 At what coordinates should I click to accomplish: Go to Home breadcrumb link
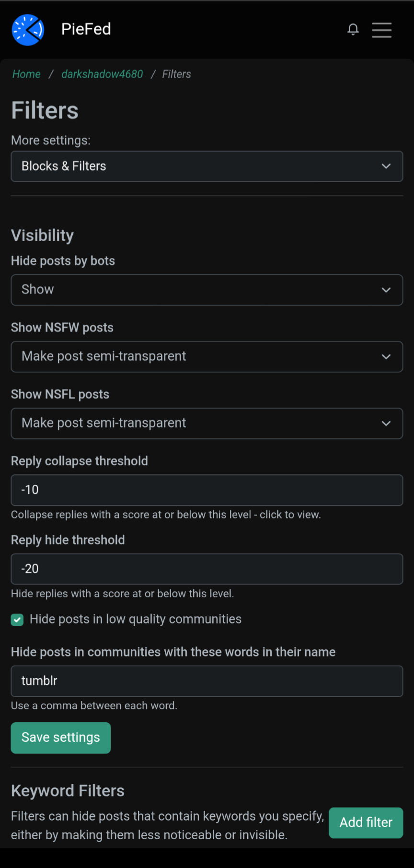pyautogui.click(x=26, y=74)
